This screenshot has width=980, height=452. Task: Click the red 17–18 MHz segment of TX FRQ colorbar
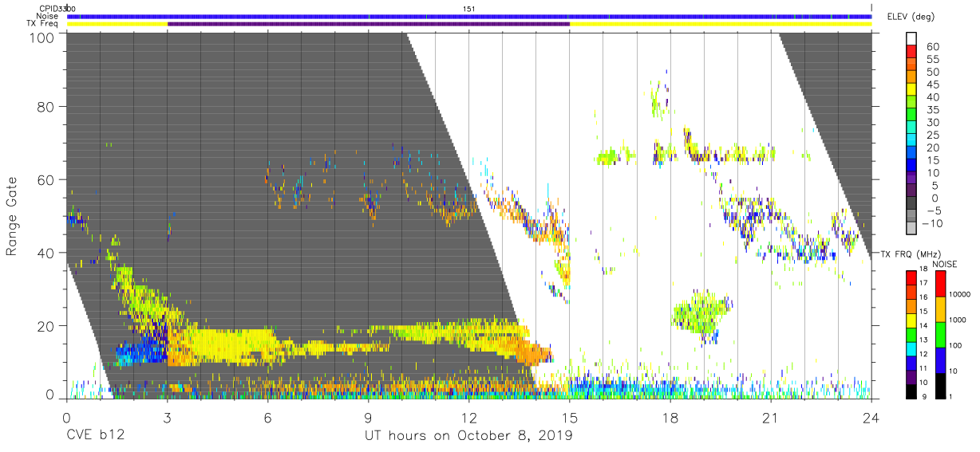click(911, 277)
